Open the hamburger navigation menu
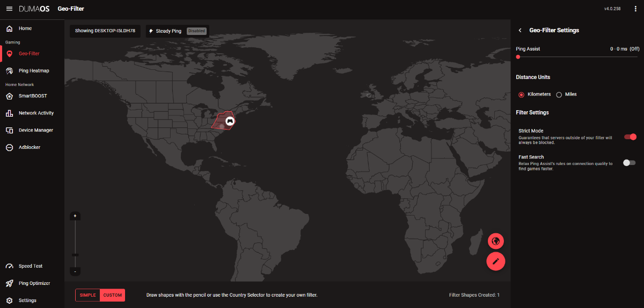Viewport: 644px width, 308px height. [9, 9]
